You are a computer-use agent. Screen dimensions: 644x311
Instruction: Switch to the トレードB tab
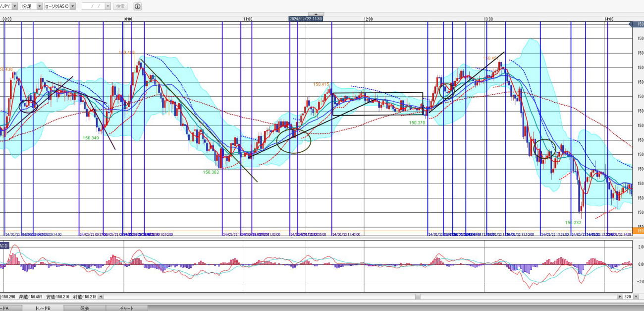click(42, 308)
